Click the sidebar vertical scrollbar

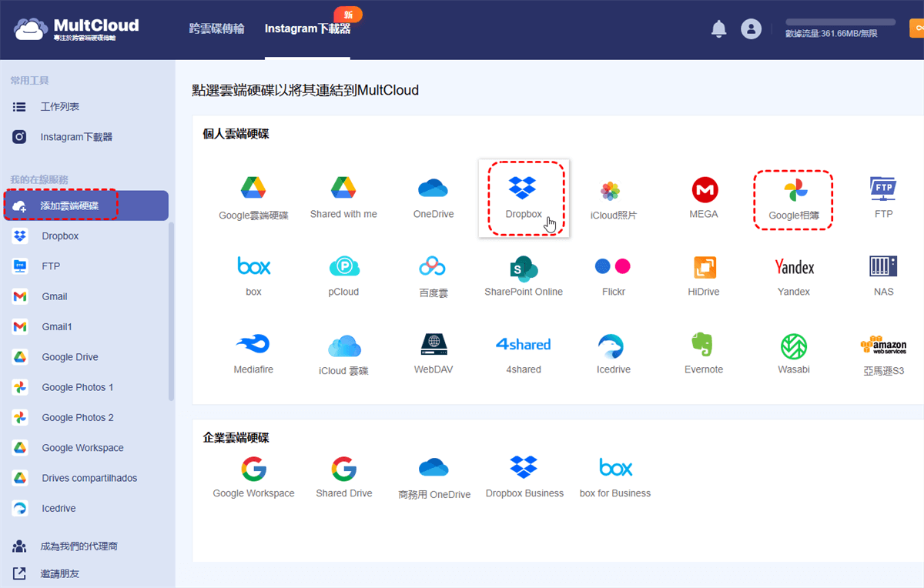(x=172, y=312)
